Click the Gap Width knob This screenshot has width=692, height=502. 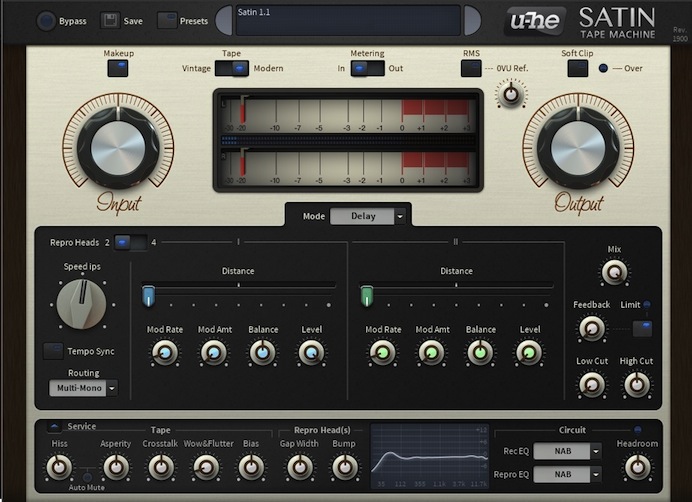(300, 467)
